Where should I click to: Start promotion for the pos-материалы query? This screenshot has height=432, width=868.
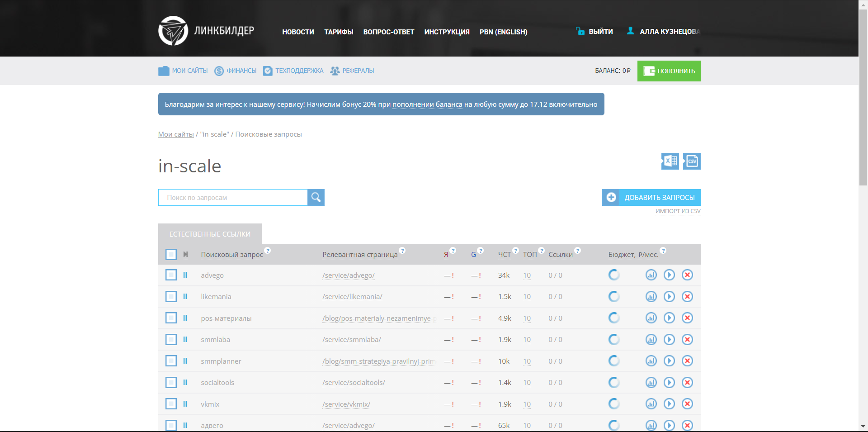669,318
